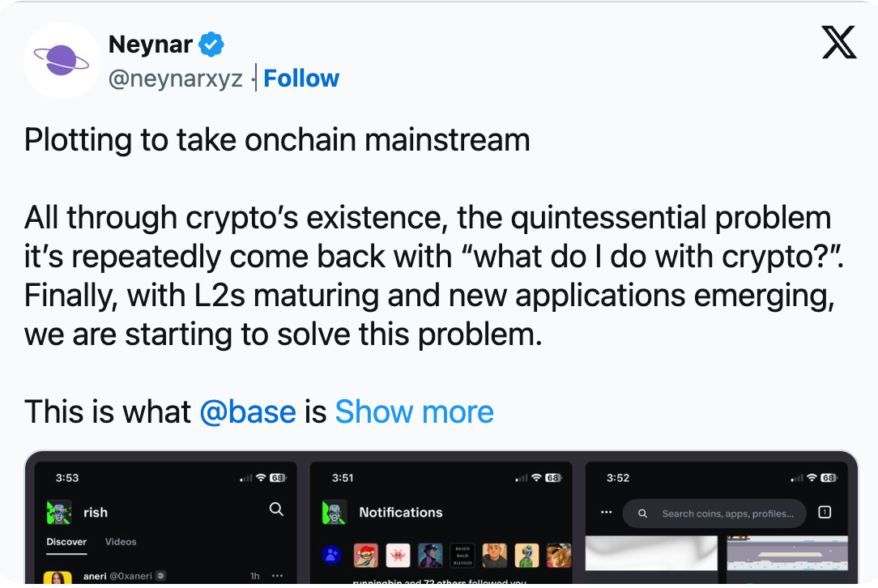Click the Neynar display name
Image resolution: width=878 pixels, height=588 pixels.
click(150, 45)
